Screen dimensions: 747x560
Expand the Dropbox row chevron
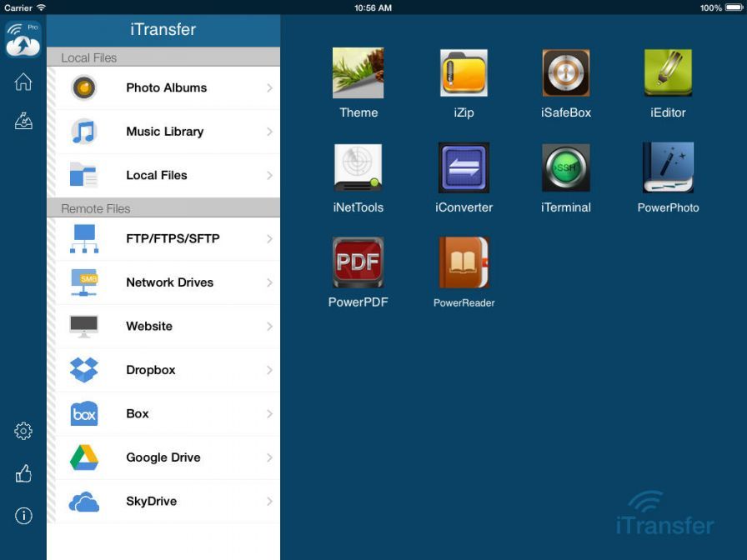pyautogui.click(x=269, y=370)
